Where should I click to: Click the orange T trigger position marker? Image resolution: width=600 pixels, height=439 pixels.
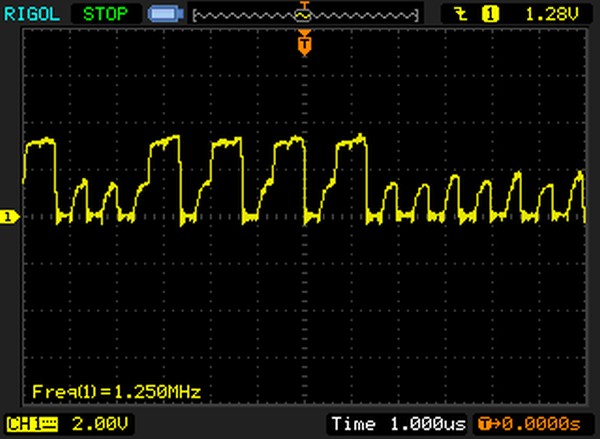pyautogui.click(x=304, y=42)
